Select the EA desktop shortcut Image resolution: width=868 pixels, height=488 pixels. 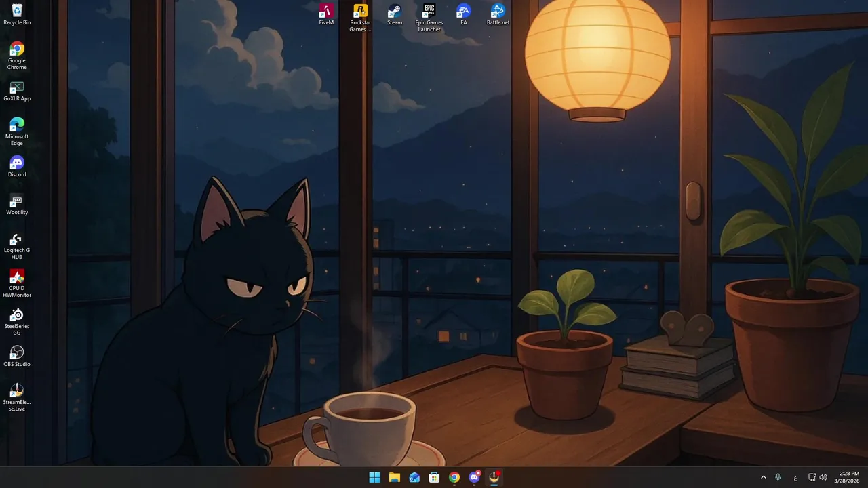pos(464,15)
